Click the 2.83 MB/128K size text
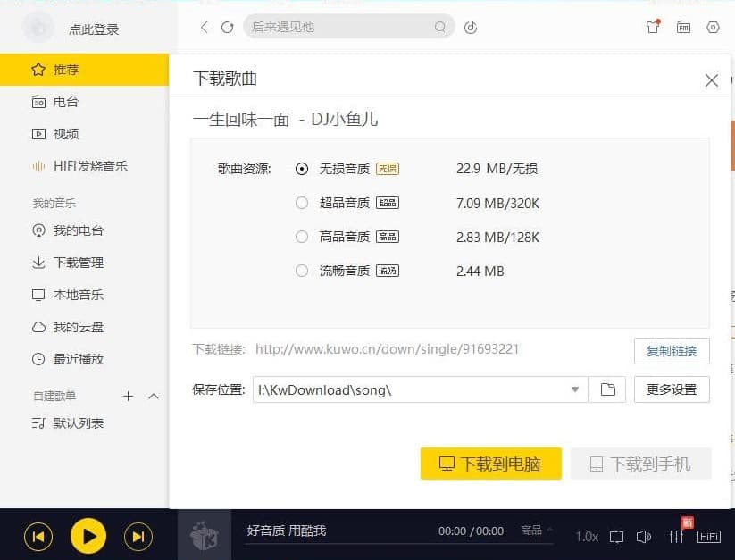The image size is (735, 560). click(497, 237)
